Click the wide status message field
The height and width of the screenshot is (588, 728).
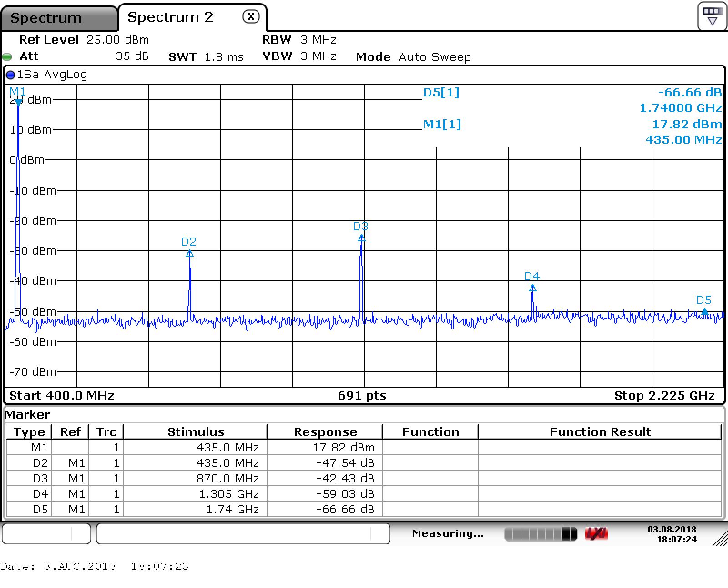pos(243,533)
